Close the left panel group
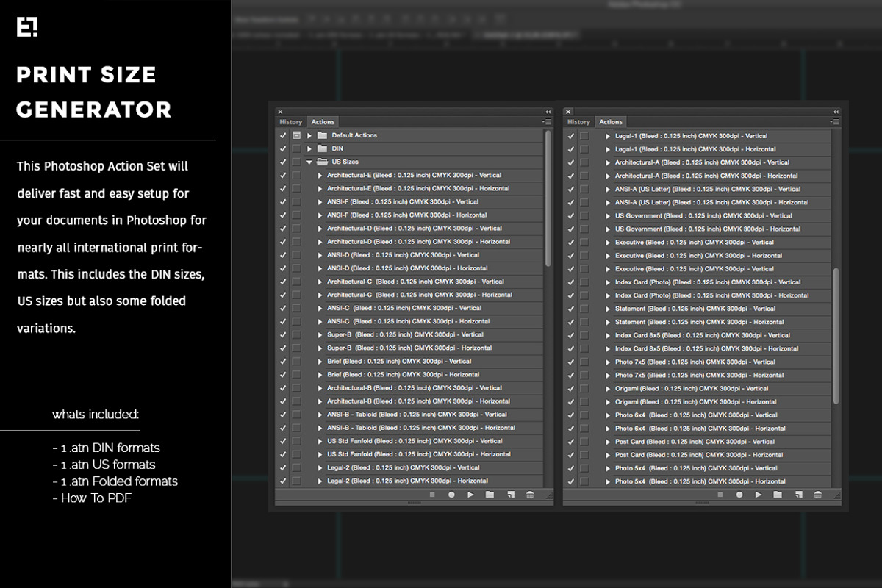 280,112
